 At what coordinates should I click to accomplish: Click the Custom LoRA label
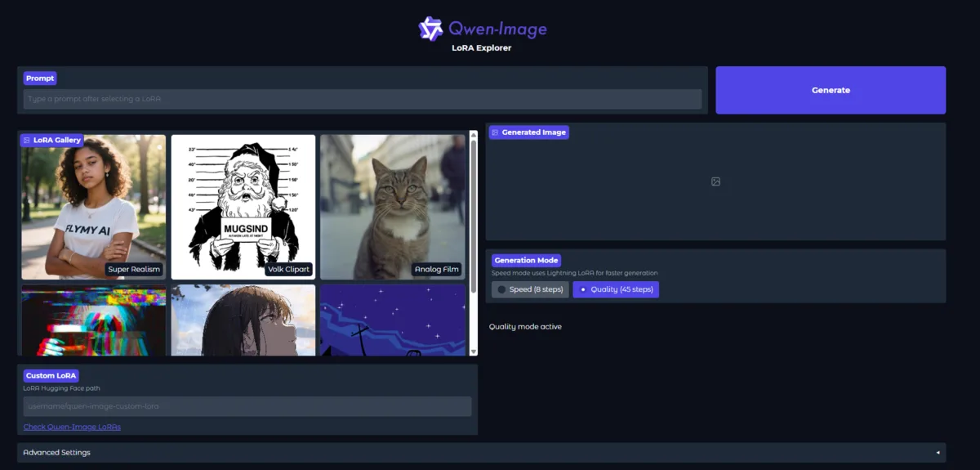click(51, 376)
